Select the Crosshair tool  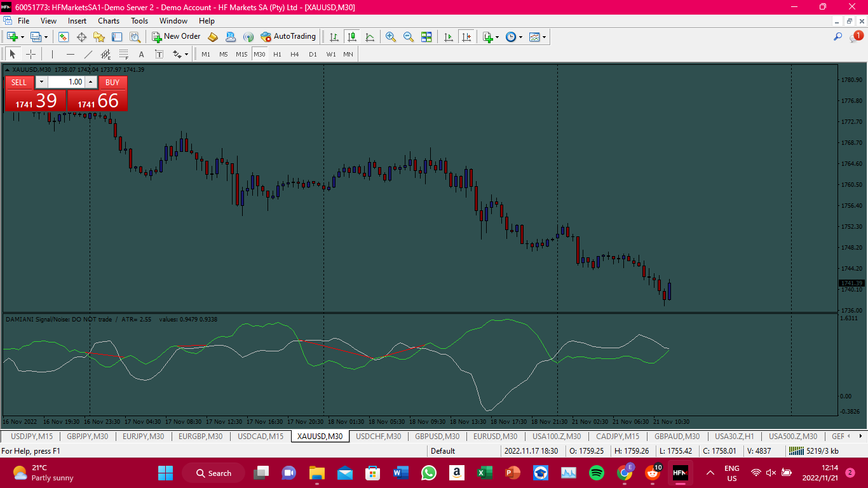click(31, 55)
